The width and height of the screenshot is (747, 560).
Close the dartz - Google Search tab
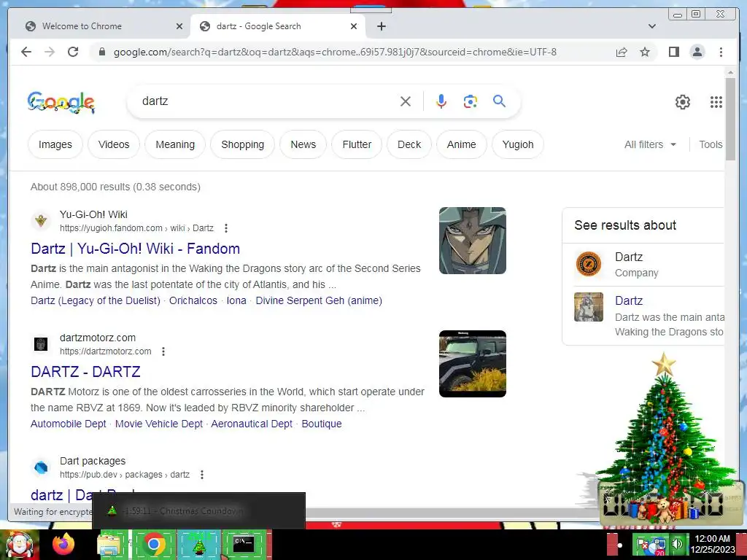[x=354, y=26]
